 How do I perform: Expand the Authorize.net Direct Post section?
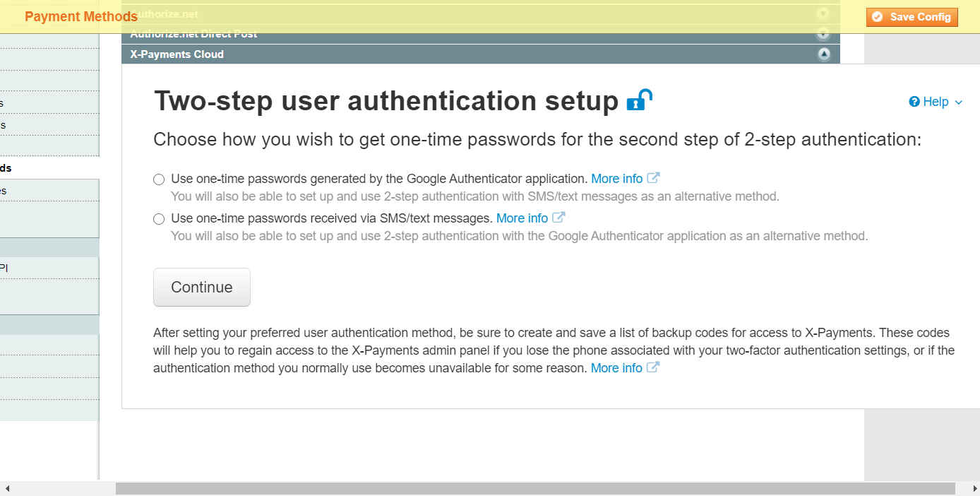pyautogui.click(x=823, y=34)
